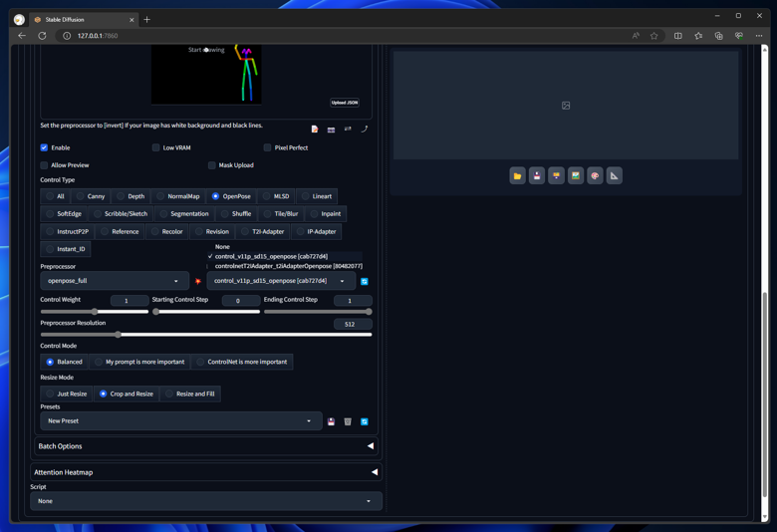Add page to favorites star icon
This screenshot has width=777, height=532.
(x=654, y=36)
